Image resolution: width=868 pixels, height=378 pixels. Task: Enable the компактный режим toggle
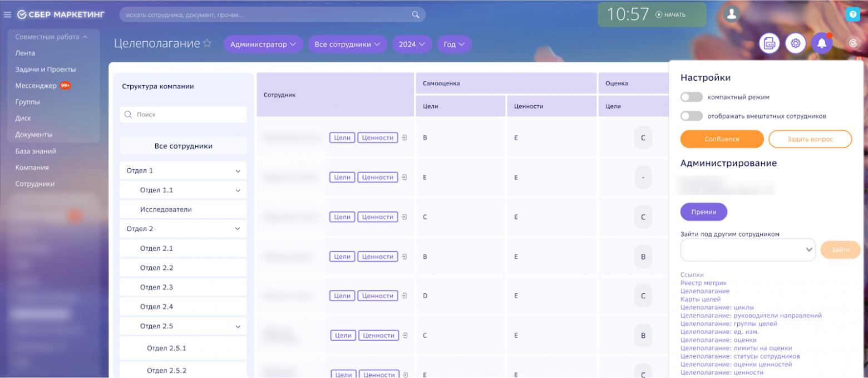[x=692, y=97]
